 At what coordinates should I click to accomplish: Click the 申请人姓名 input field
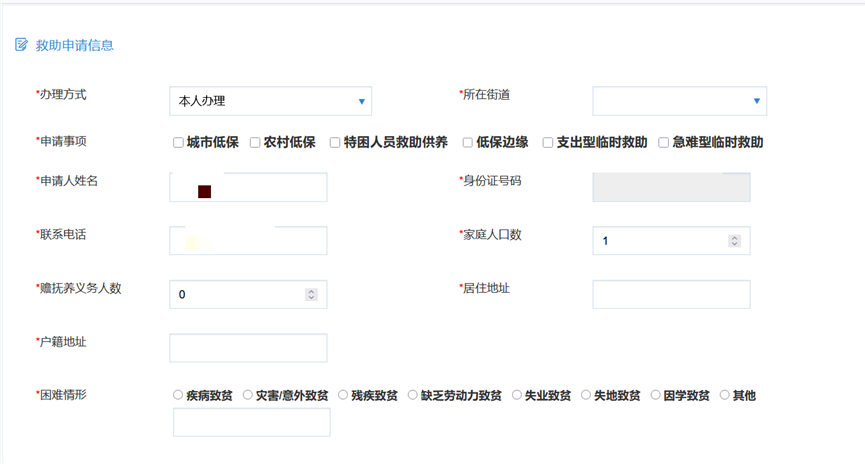tap(248, 188)
